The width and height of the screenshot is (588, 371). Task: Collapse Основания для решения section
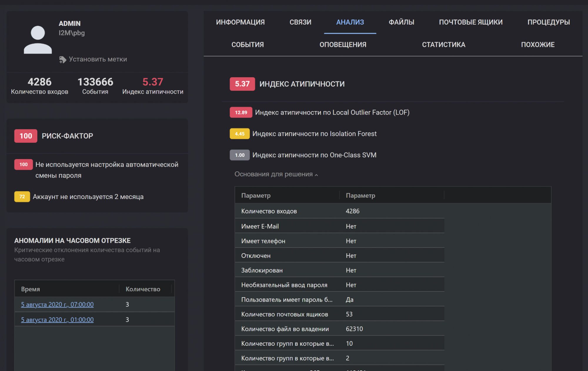point(276,174)
